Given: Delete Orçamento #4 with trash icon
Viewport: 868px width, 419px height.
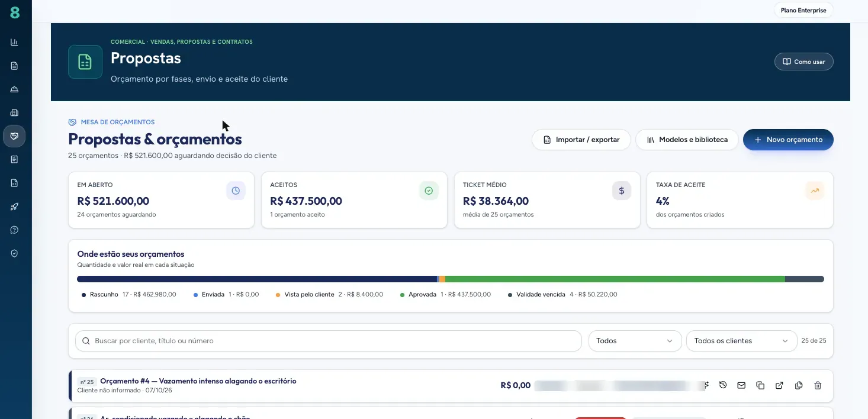Looking at the screenshot, I should 818,385.
